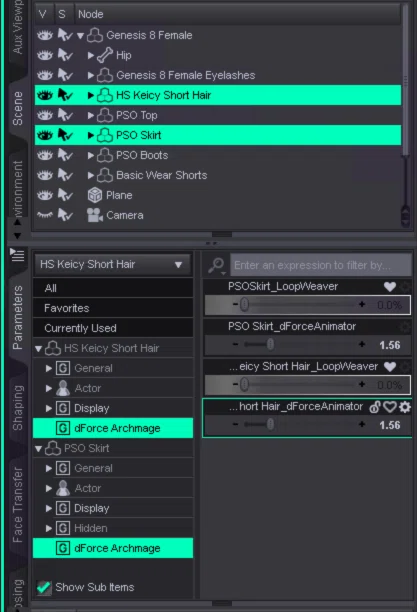Viewport: 417px width, 612px height.
Task: Collapse HS Keicy Short Hair parameters group
Action: coord(38,349)
